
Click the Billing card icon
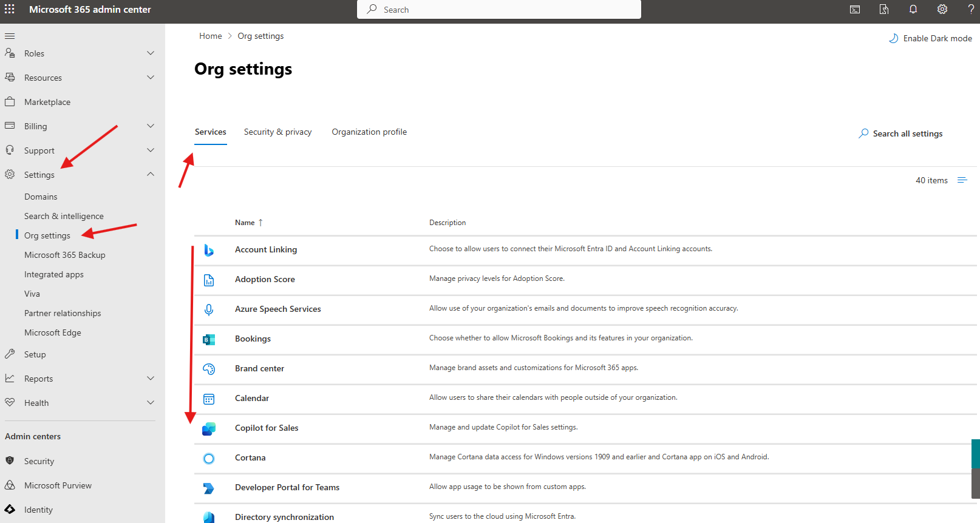click(10, 126)
